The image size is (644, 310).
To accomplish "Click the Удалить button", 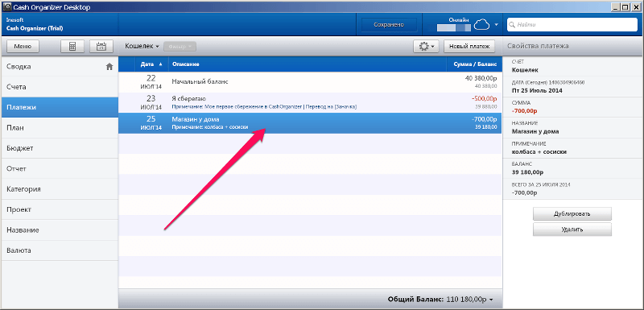I will 572,229.
